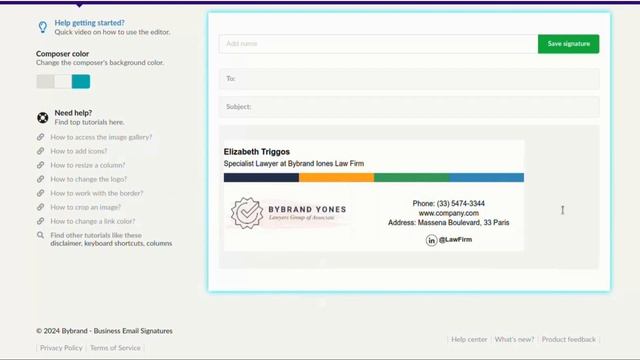Image resolution: width=640 pixels, height=360 pixels.
Task: Click link icon beside image gallery tutorial
Action: pyautogui.click(x=40, y=137)
